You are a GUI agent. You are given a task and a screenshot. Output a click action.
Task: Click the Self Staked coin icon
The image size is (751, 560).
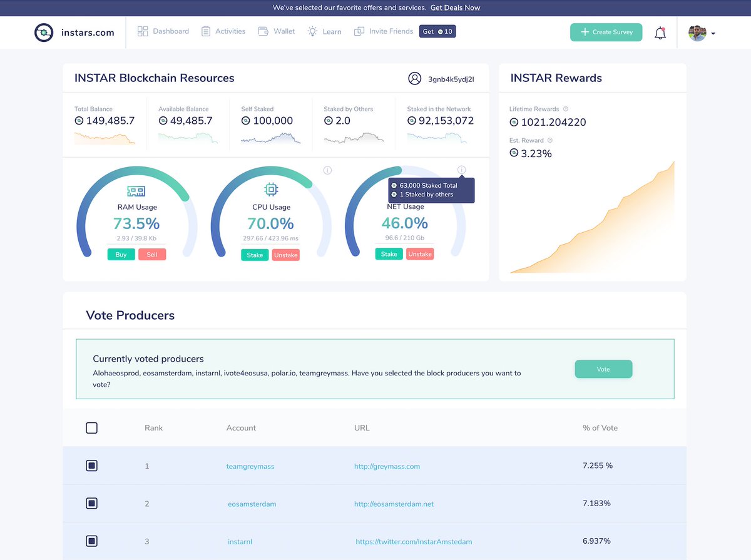(245, 121)
